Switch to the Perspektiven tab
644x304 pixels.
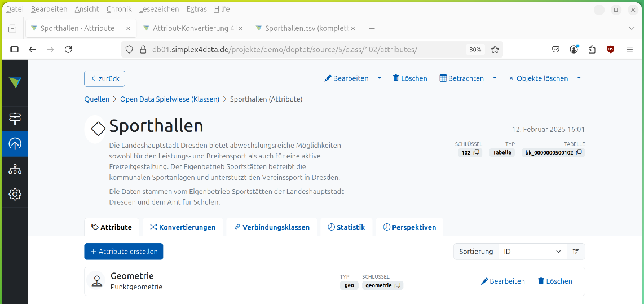pyautogui.click(x=409, y=227)
